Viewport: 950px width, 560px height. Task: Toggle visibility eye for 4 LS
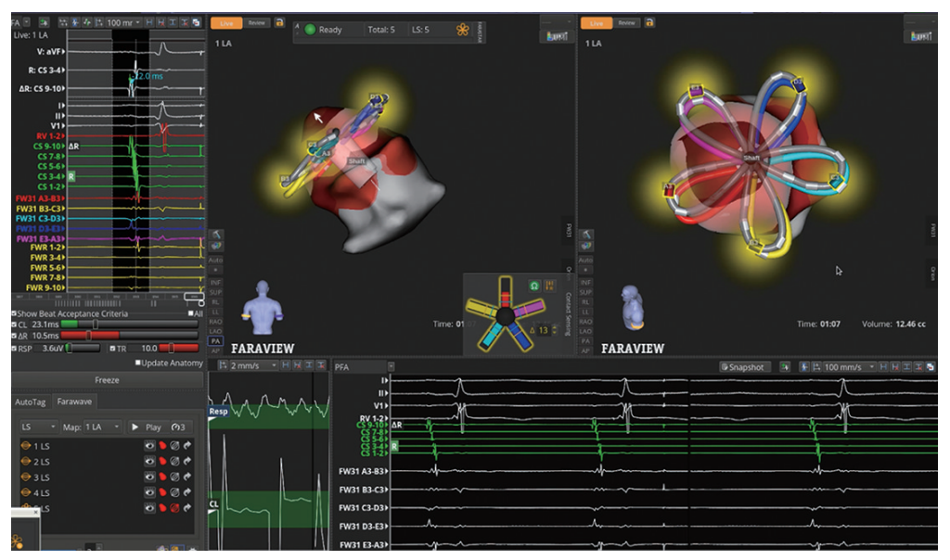click(149, 493)
